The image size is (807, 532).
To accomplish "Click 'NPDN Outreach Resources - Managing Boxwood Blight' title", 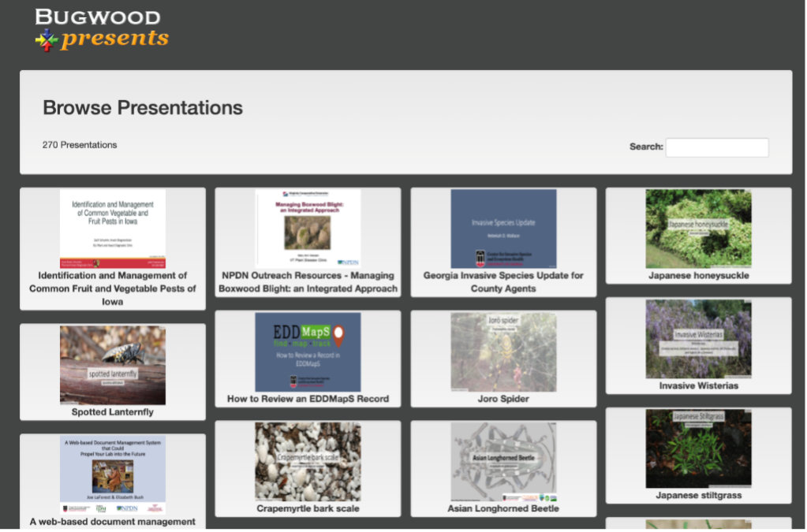I will pyautogui.click(x=308, y=282).
